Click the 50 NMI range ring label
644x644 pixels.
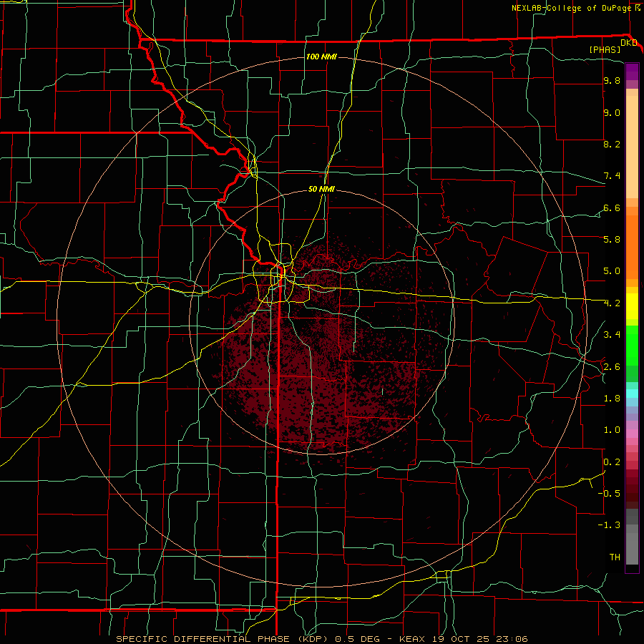coord(321,189)
